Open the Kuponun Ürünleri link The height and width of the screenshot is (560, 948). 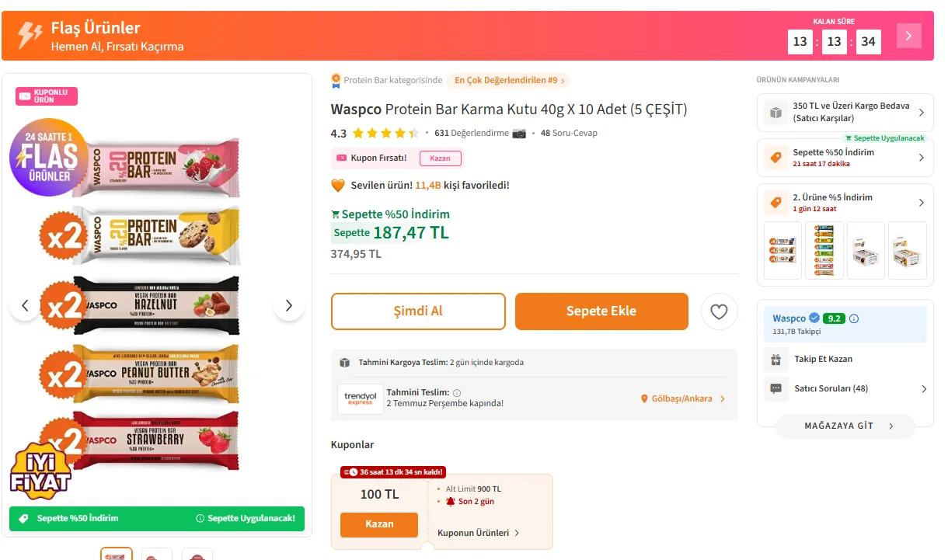point(479,533)
